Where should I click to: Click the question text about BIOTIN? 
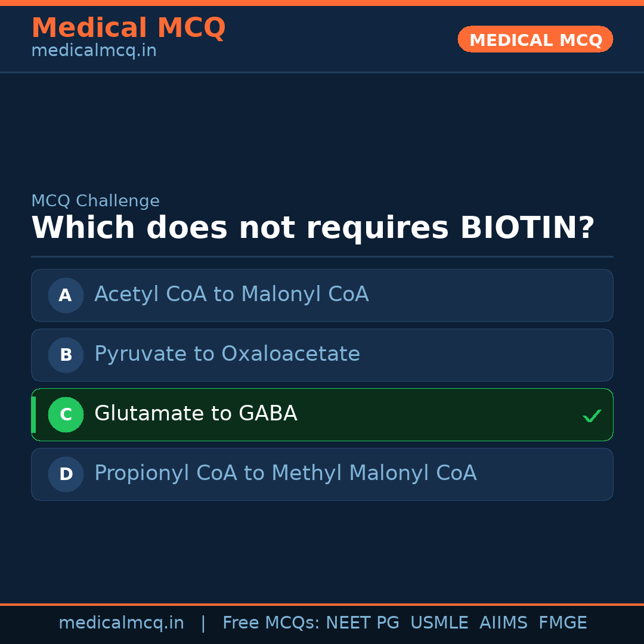tap(312, 228)
